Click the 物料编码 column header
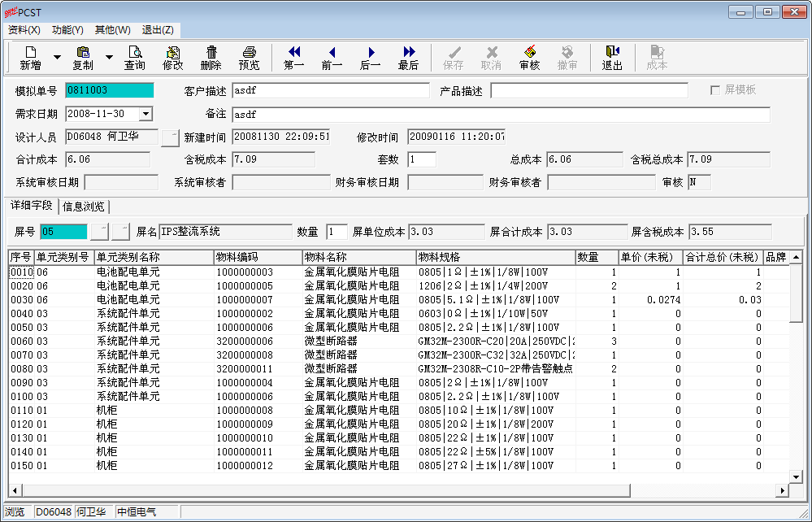 [257, 258]
